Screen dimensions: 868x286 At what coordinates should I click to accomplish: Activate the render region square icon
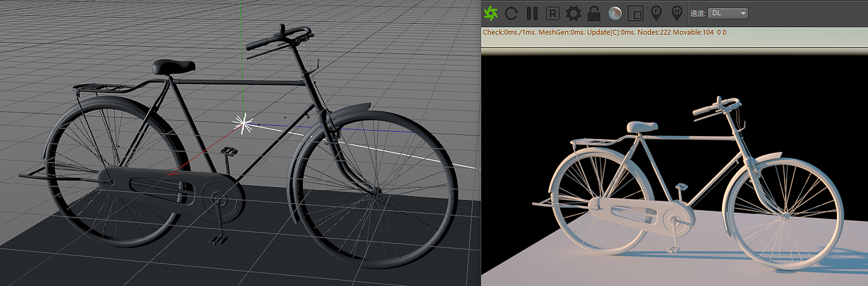(635, 13)
